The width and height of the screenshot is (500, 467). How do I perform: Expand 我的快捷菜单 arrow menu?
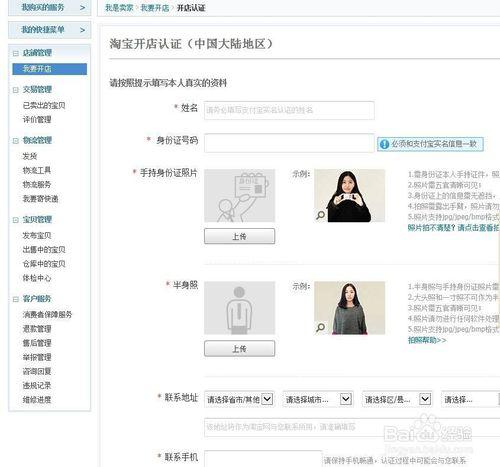82,30
